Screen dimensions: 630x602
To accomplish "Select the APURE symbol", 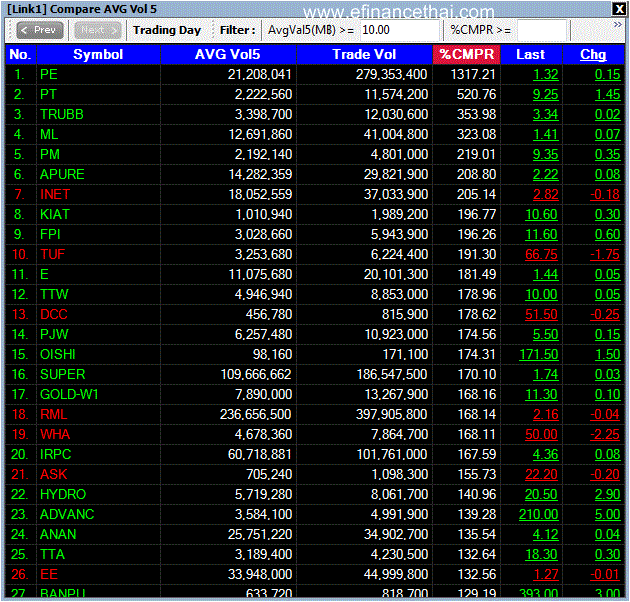I will 62,174.
